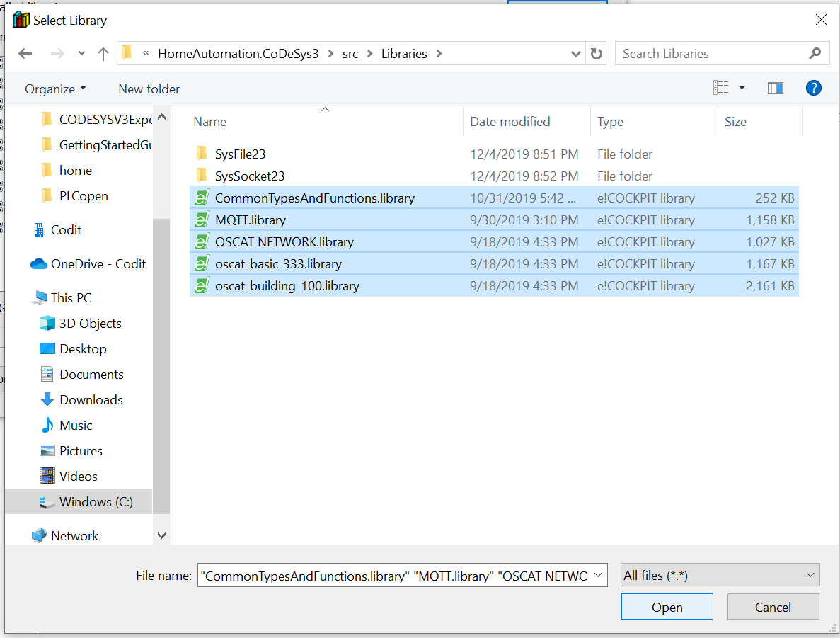Select CODESYSV3 folder in navigation tree
This screenshot has height=638, width=840.
(97, 119)
